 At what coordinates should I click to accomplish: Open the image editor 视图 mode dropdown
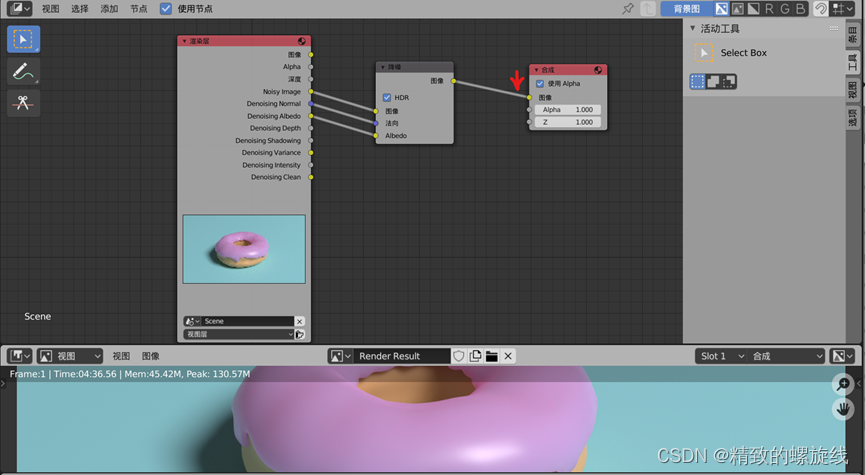click(70, 356)
